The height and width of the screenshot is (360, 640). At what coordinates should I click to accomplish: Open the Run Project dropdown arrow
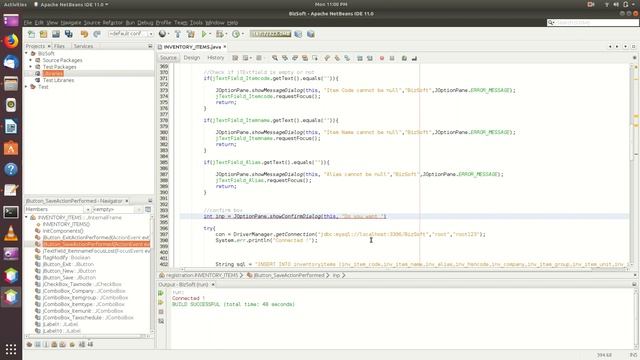[x=210, y=34]
